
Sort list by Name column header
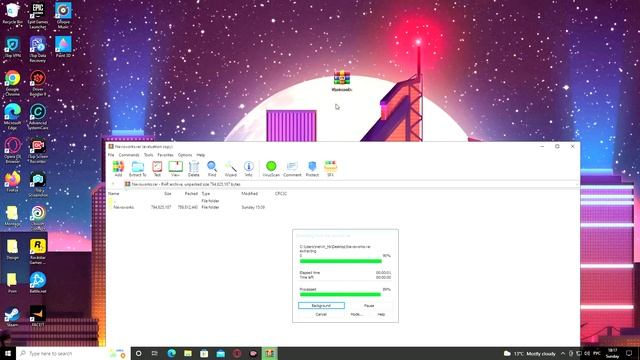(114, 193)
